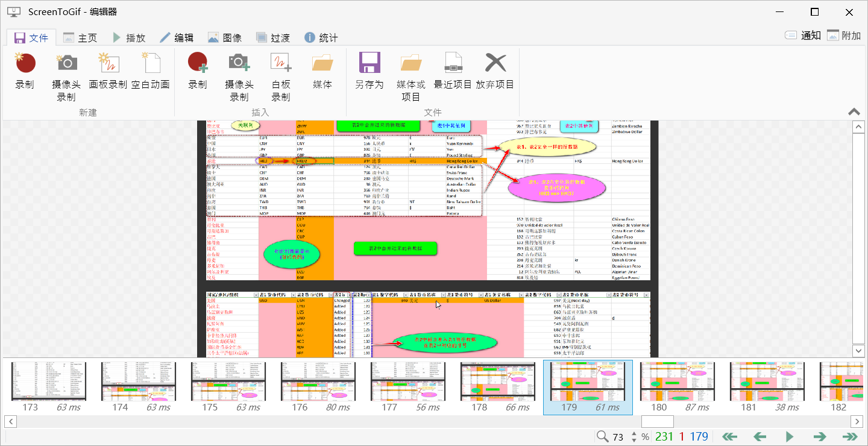
Task: Play the animation preview
Action: [x=790, y=436]
